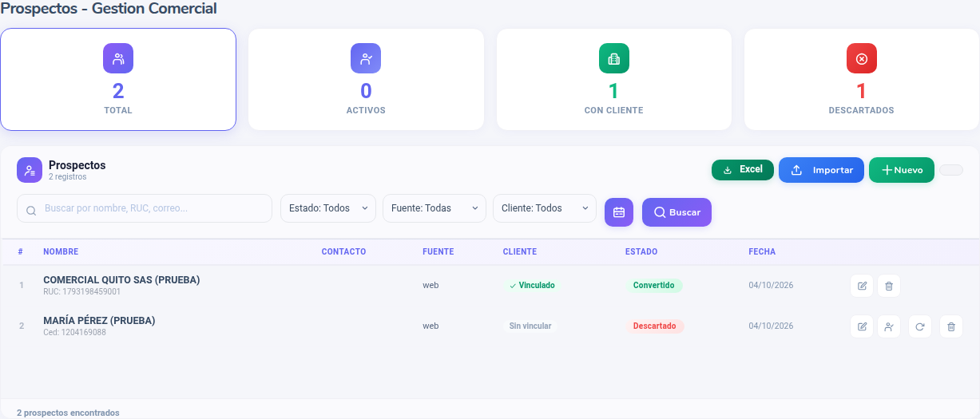980x419 pixels.
Task: Filter by the CON CLIENTE stat card
Action: [614, 80]
